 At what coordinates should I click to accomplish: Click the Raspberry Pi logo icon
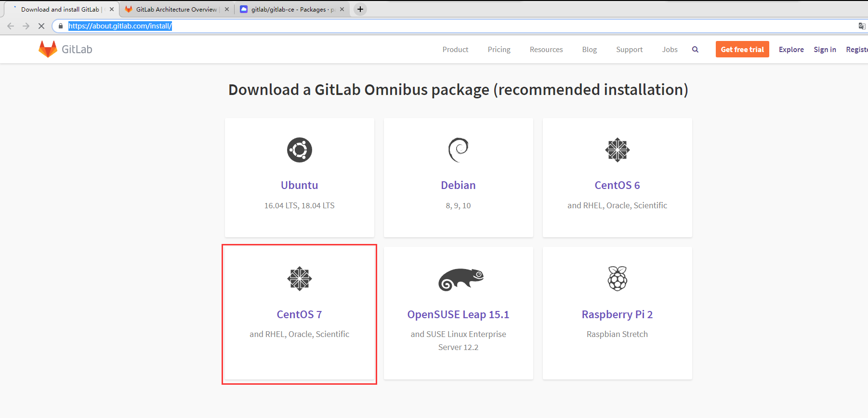[x=618, y=279]
